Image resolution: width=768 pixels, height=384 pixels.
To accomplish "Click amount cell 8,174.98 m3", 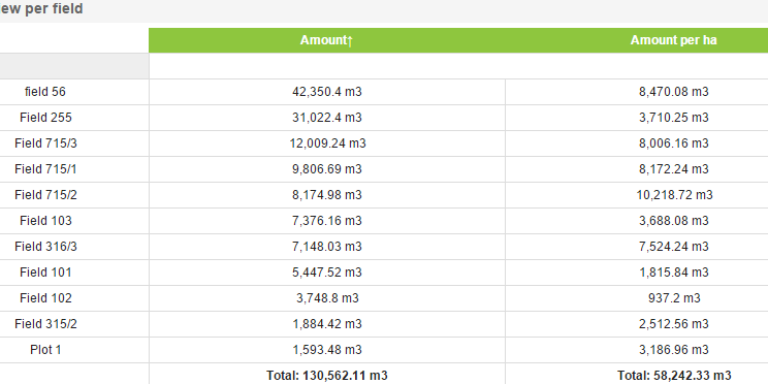I will pos(327,195).
